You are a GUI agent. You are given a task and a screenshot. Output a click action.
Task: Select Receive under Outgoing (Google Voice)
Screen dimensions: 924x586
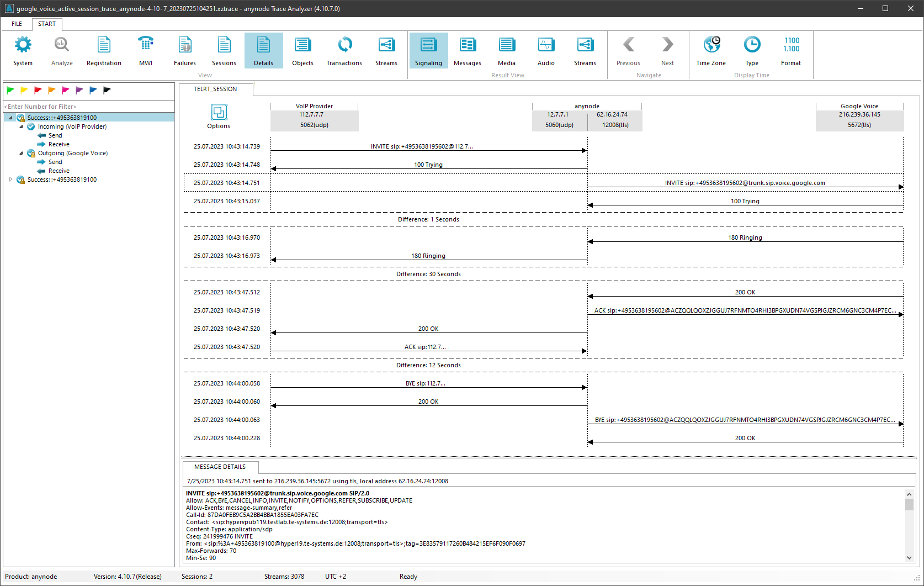click(x=59, y=171)
